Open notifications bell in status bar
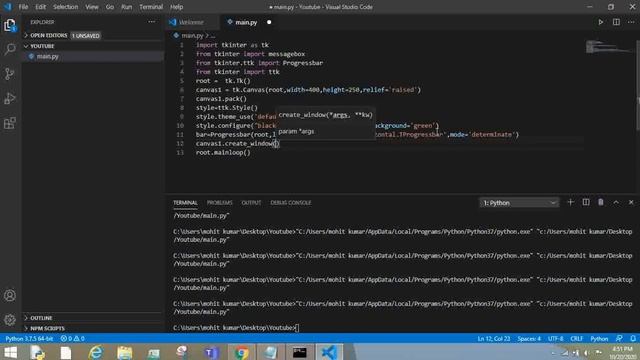The image size is (640, 360). point(633,339)
